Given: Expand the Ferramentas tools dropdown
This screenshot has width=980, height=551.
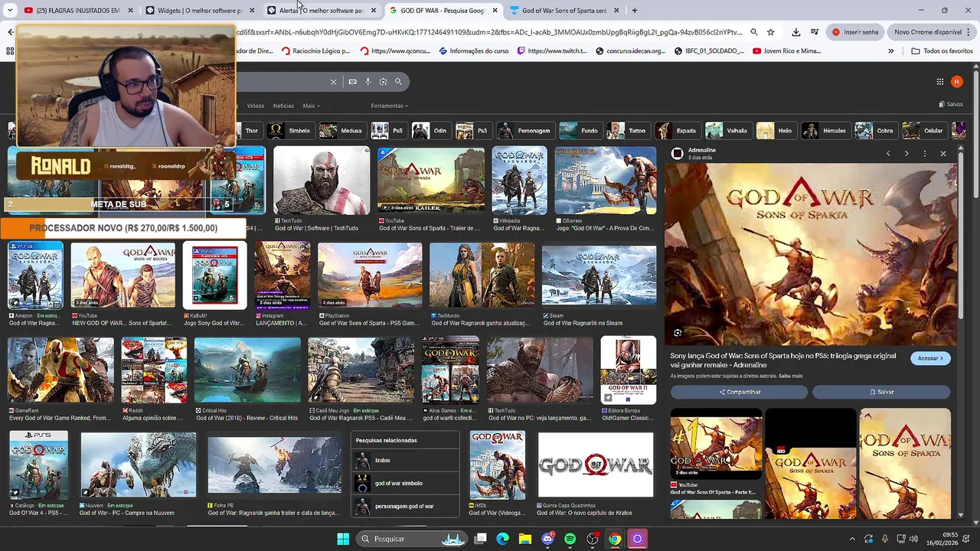Looking at the screenshot, I should [390, 106].
